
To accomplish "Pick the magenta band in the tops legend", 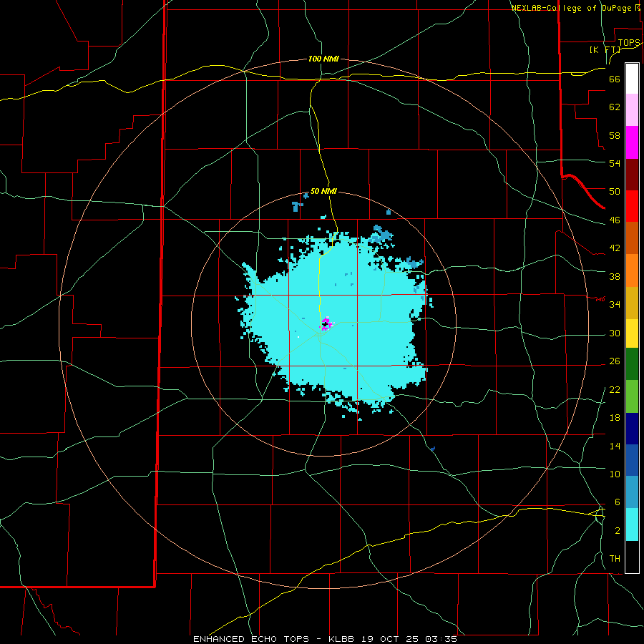I will [632, 142].
